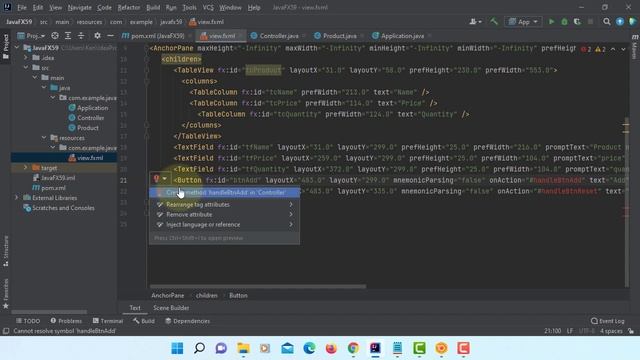
Task: Choose Remove attribute intention
Action: [x=224, y=214]
